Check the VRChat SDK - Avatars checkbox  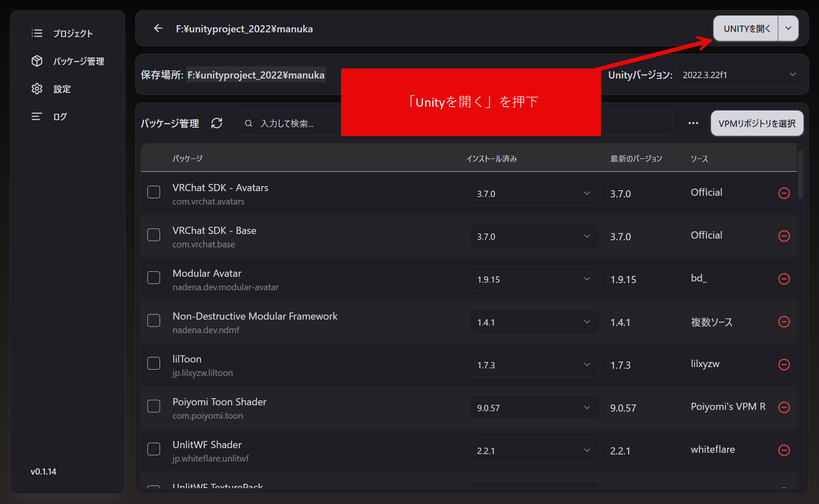pos(154,192)
